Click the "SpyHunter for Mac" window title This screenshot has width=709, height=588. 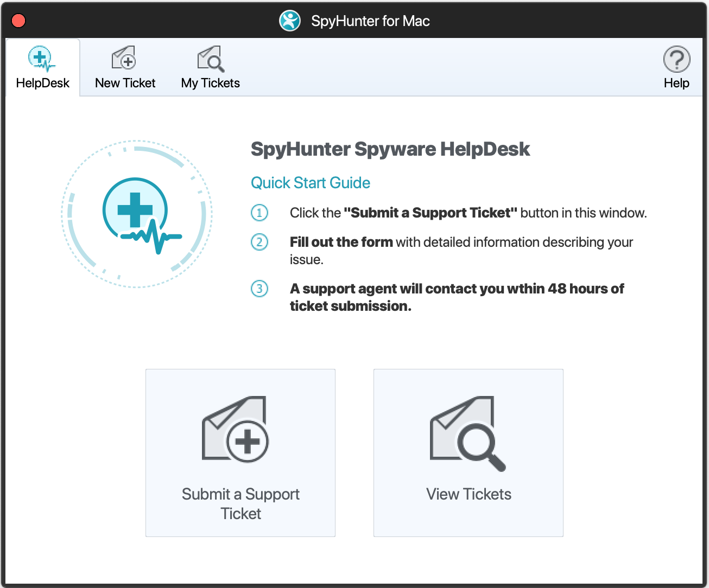370,21
